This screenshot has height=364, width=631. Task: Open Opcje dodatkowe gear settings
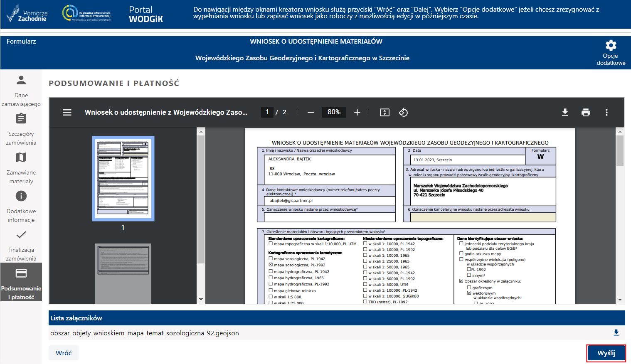click(x=611, y=45)
